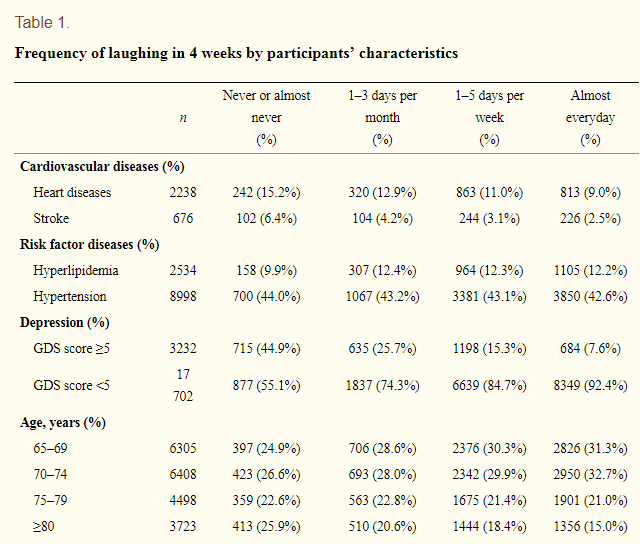
Task: Select the 'Cardiovascular diseases (%)' section heading
Action: pyautogui.click(x=102, y=167)
